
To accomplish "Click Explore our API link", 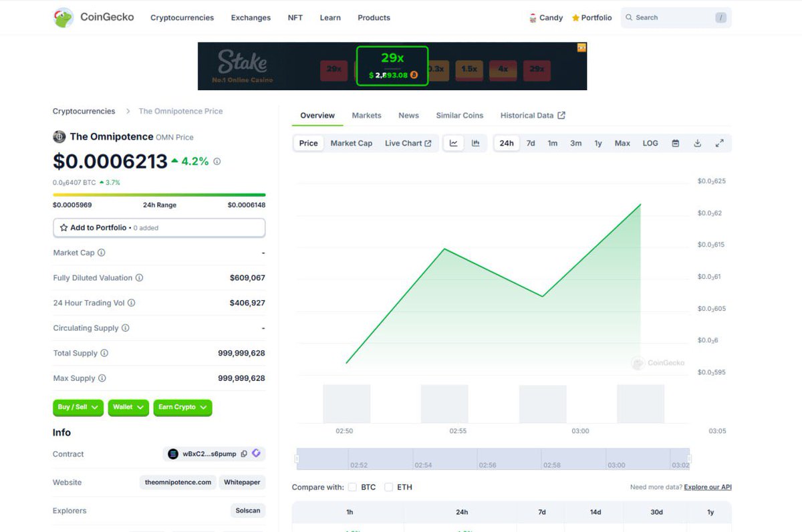I will (x=708, y=487).
